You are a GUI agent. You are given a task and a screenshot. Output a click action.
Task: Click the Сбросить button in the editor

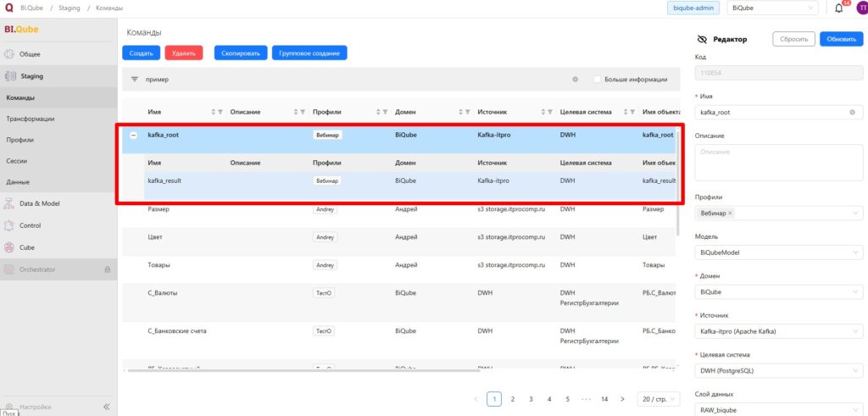[793, 39]
